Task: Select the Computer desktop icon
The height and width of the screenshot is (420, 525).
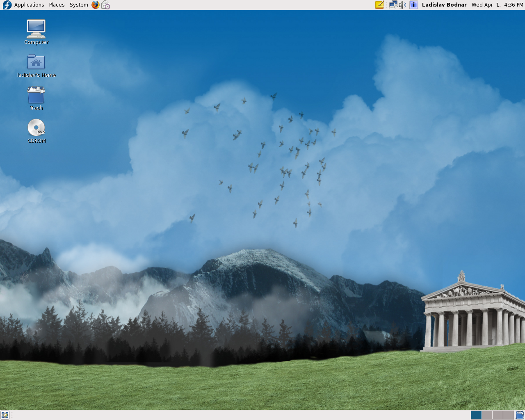Action: [x=36, y=32]
